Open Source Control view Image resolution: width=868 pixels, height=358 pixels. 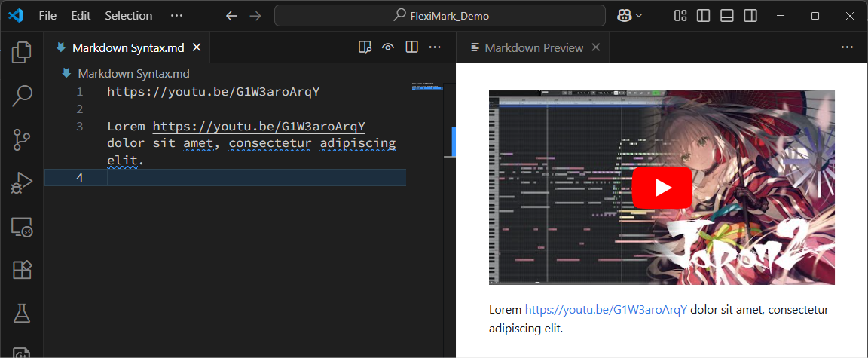coord(22,139)
